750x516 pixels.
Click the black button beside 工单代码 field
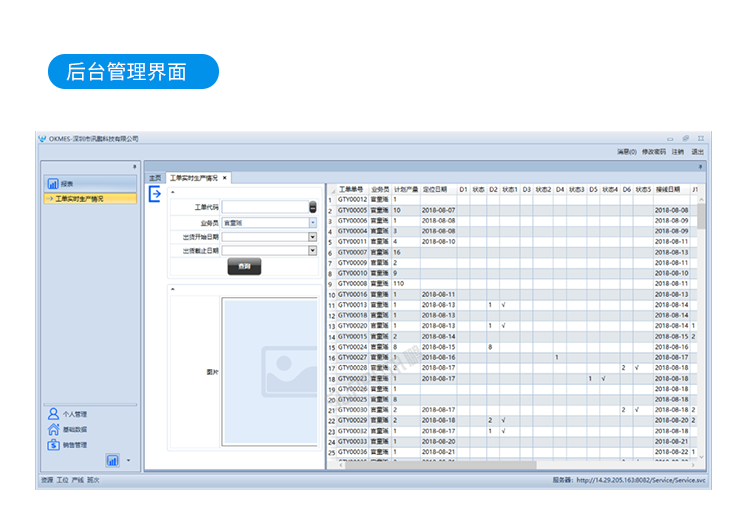312,207
